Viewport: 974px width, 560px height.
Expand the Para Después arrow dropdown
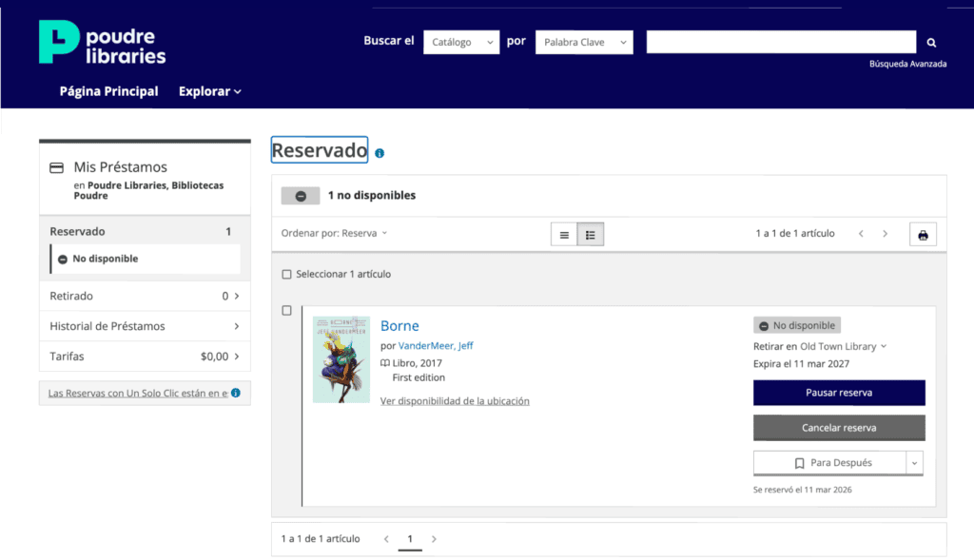915,463
